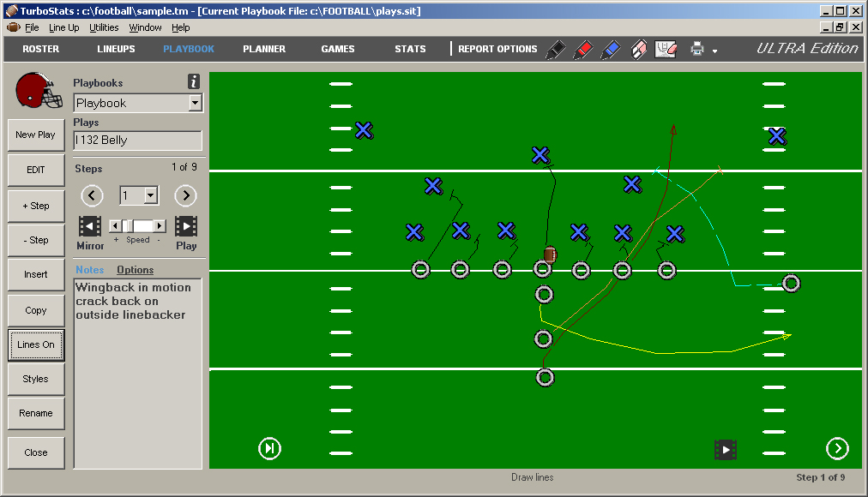Click the Step 1 of 9 status text
Viewport: 868px width, 497px height.
point(820,477)
